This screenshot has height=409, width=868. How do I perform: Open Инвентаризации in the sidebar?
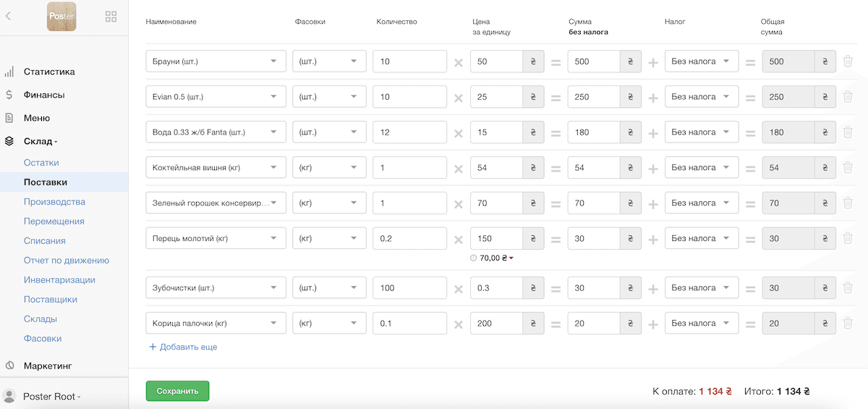click(x=59, y=279)
